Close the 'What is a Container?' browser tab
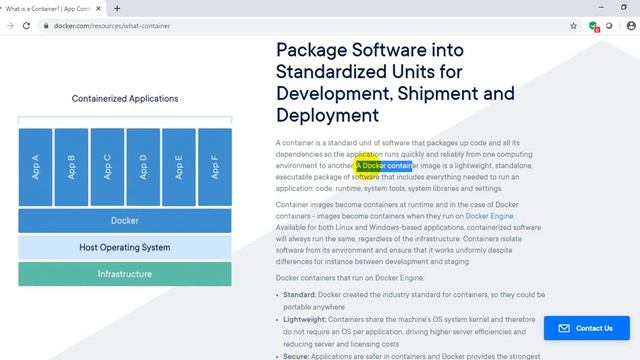This screenshot has height=360, width=640. [98, 8]
